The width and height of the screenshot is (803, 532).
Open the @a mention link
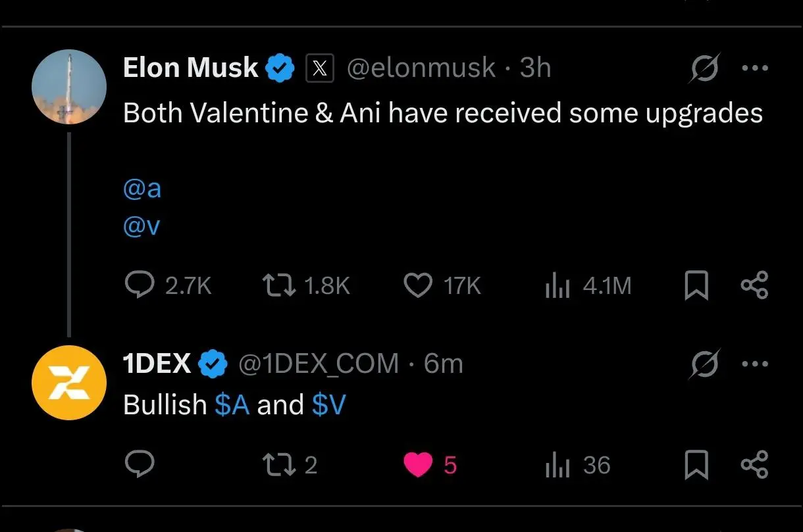click(142, 189)
